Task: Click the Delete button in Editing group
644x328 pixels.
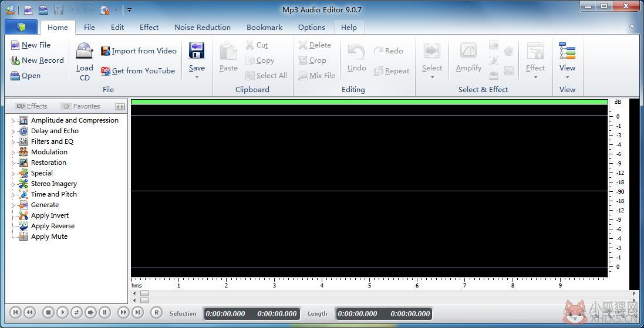Action: tap(315, 45)
